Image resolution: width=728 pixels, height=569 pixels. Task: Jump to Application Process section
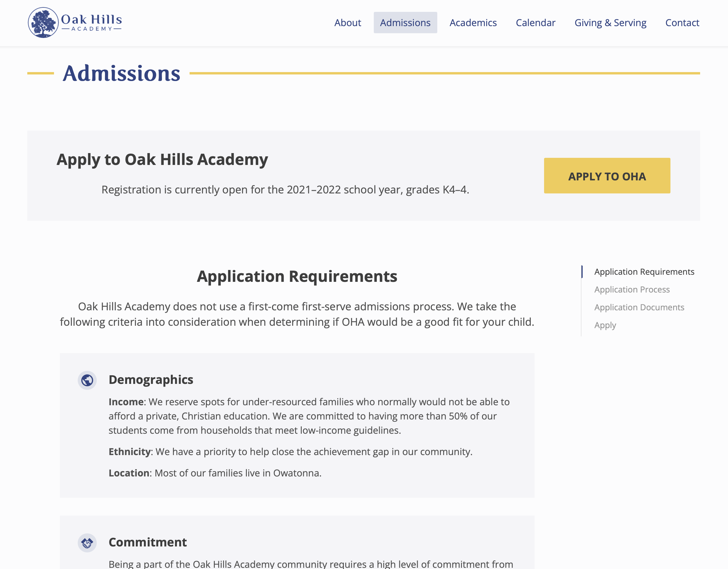(x=632, y=289)
